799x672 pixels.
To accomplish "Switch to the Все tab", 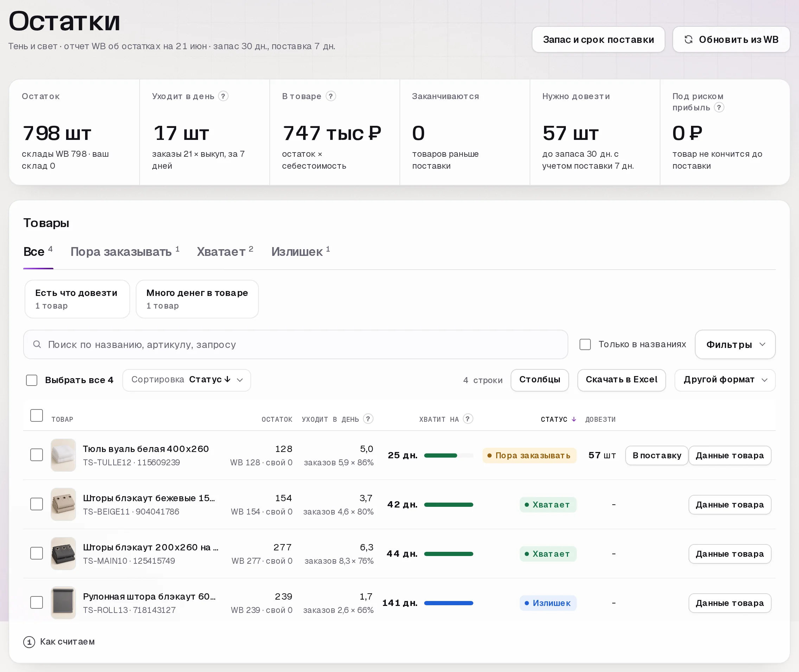I will [38, 252].
